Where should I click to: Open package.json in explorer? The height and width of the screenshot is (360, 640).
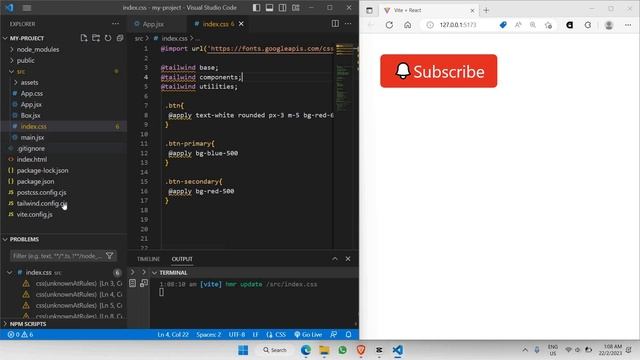(x=35, y=181)
